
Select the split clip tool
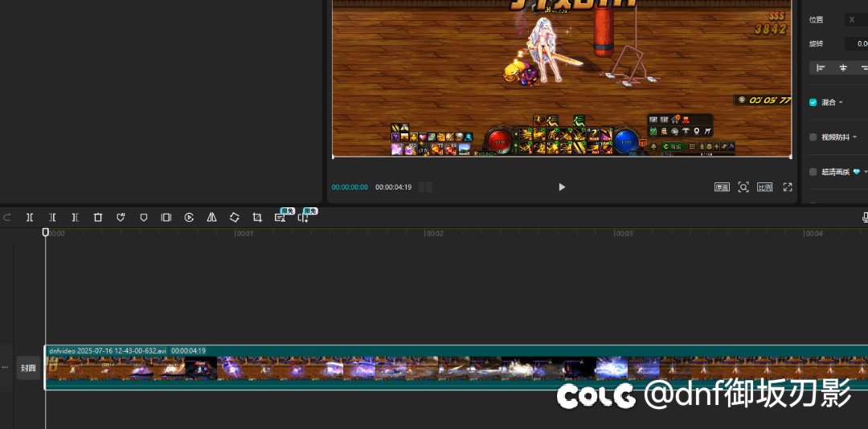(x=30, y=218)
